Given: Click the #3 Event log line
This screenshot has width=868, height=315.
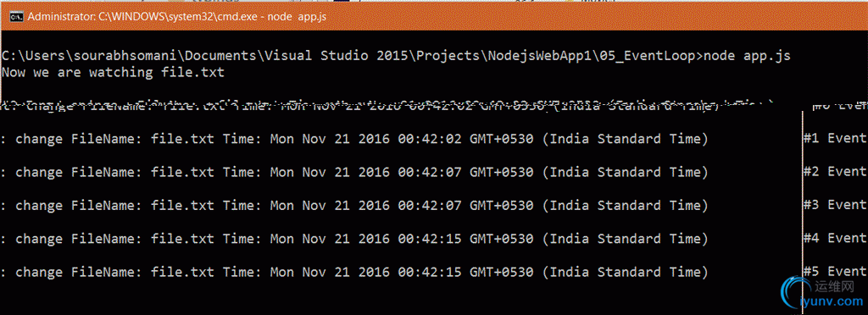Looking at the screenshot, I should (354, 206).
